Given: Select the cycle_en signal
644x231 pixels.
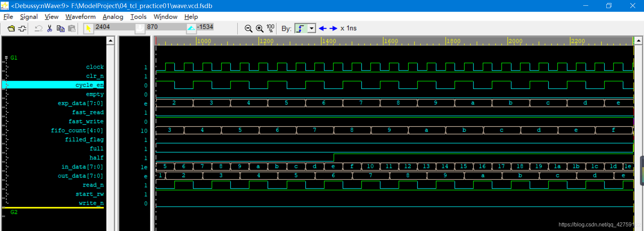Looking at the screenshot, I should click(53, 85).
